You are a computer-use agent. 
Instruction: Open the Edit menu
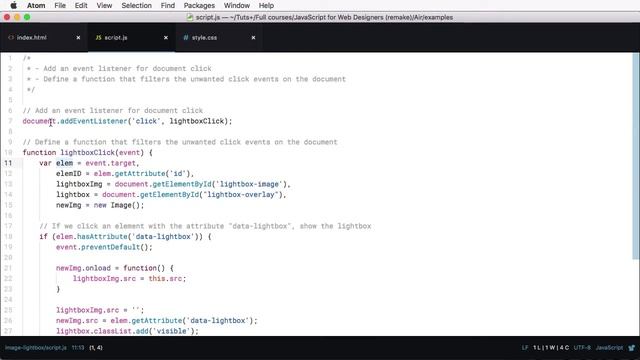(81, 5)
